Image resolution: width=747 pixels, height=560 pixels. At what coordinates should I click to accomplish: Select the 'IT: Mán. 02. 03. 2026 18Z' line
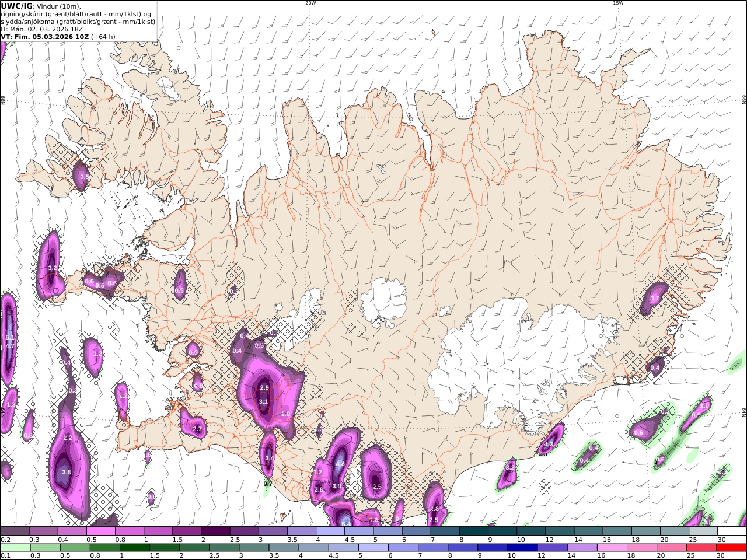pyautogui.click(x=42, y=29)
